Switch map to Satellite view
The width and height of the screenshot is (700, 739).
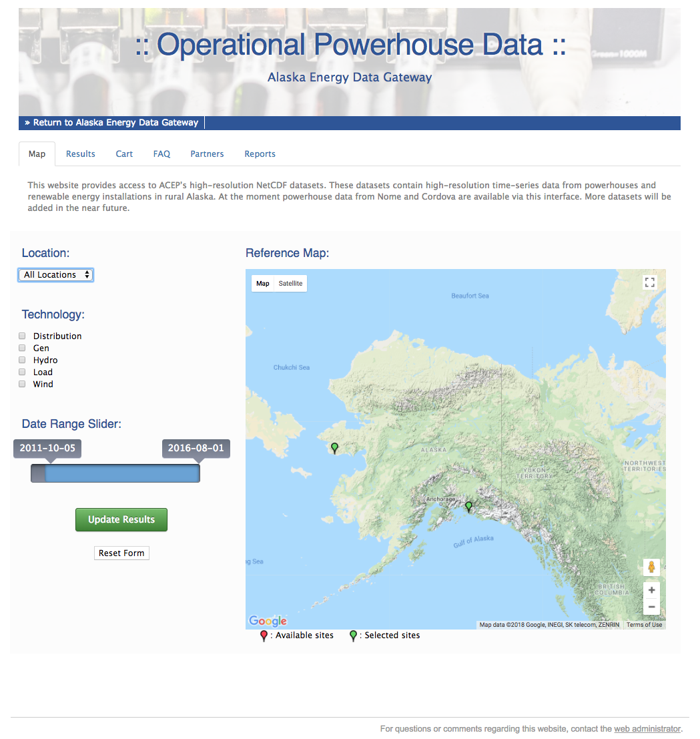click(290, 284)
